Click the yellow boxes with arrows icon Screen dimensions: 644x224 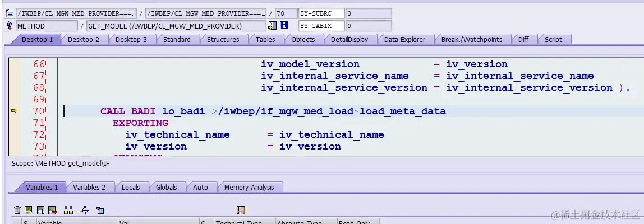click(x=68, y=211)
